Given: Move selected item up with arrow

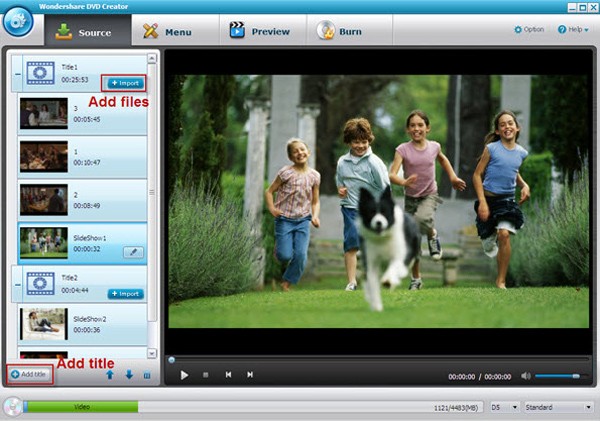Looking at the screenshot, I should (109, 375).
